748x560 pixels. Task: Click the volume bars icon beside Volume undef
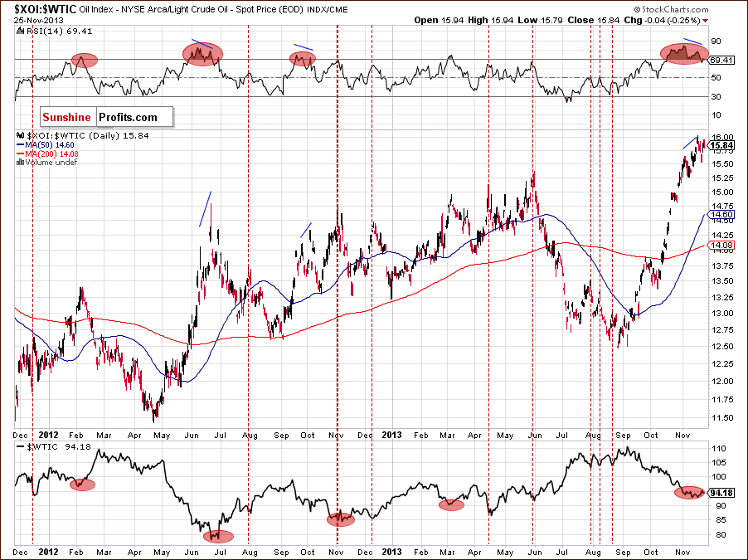click(20, 163)
